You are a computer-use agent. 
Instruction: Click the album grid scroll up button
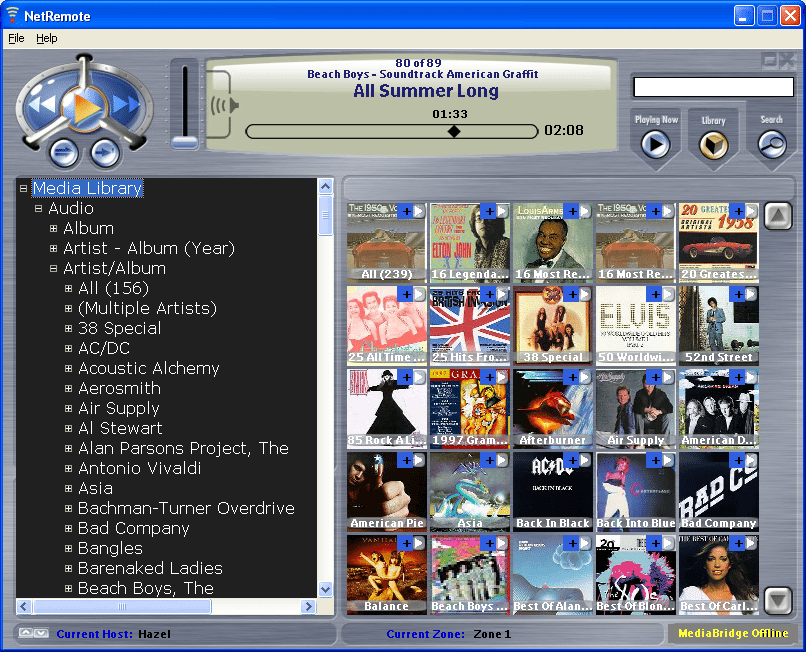point(778,216)
